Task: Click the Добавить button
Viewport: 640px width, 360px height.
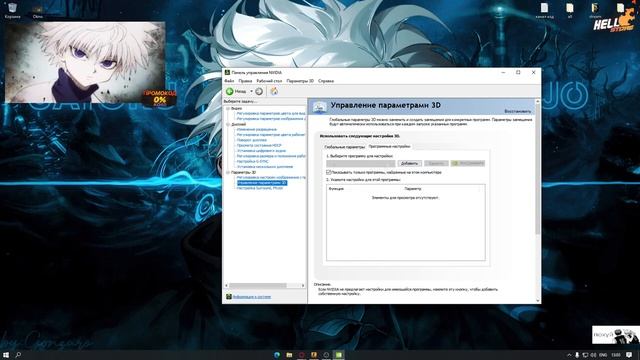Action: 409,163
